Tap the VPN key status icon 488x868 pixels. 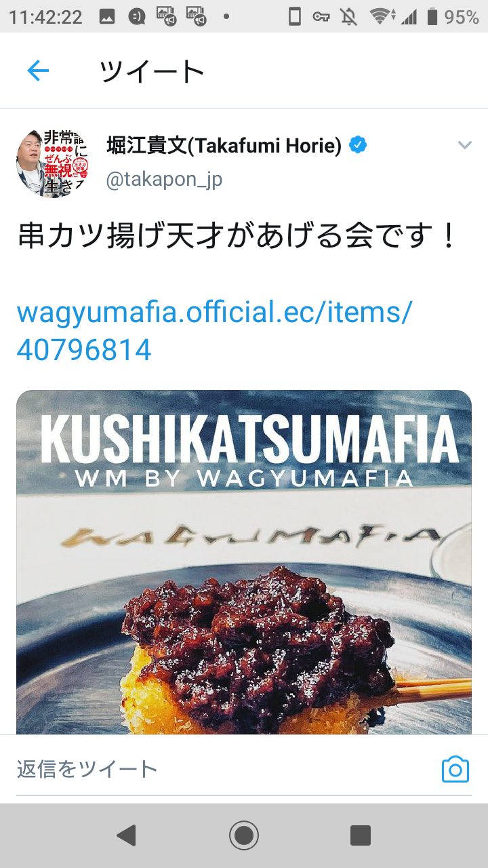click(x=321, y=17)
